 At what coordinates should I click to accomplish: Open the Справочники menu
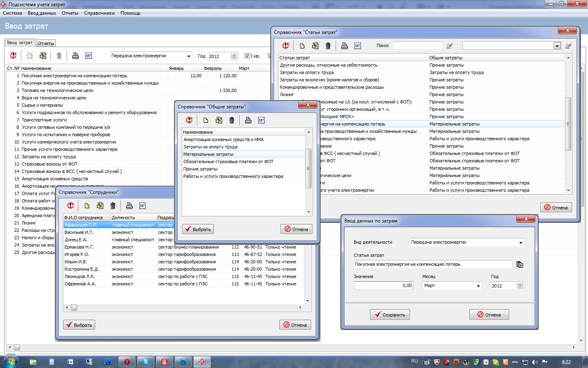point(99,13)
